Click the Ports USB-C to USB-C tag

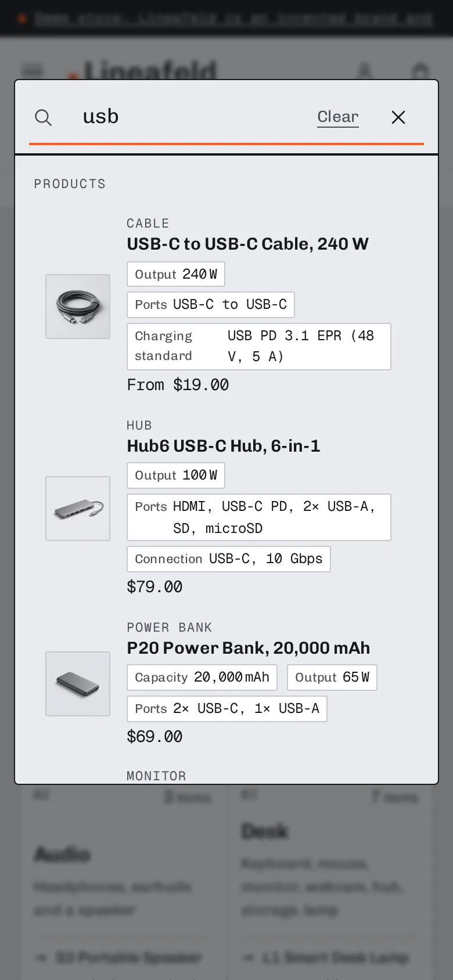[x=211, y=305]
